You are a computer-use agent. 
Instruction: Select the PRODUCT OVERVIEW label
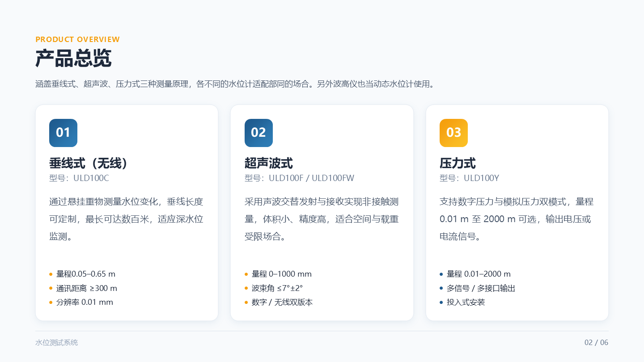(x=78, y=39)
